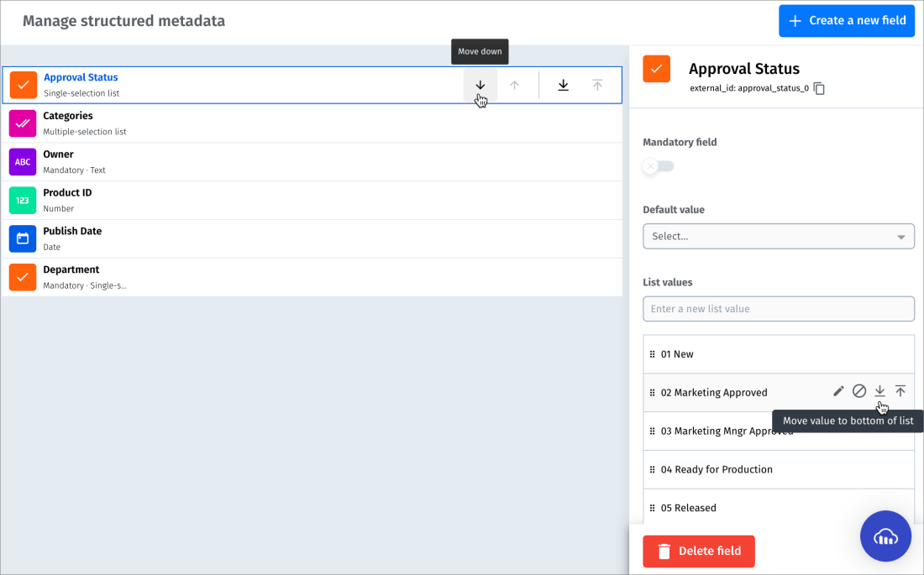Select the Owner field row
The height and width of the screenshot is (575, 924).
pos(312,162)
